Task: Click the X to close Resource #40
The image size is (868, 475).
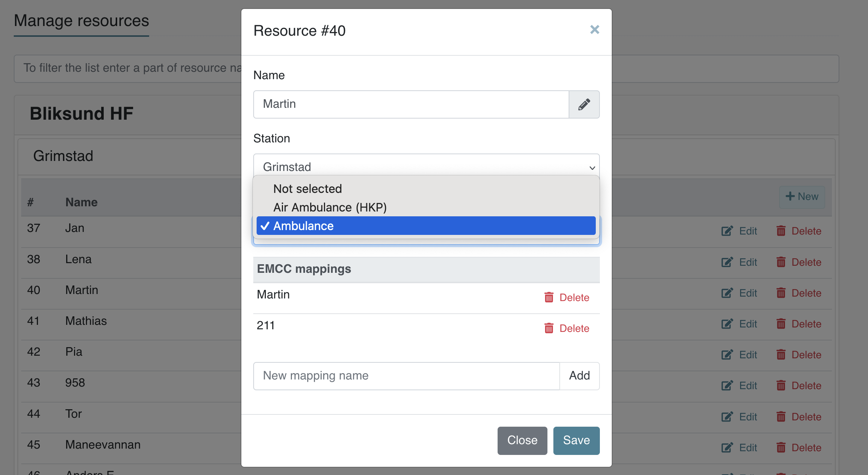Action: 595,29
